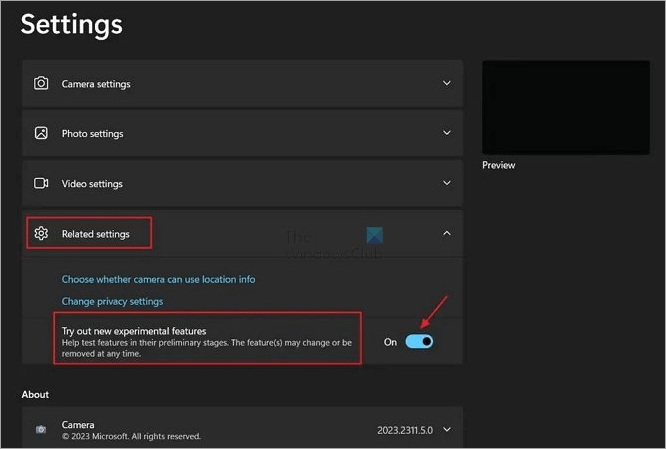Click the 2023 Microsoft copyright text

(x=131, y=436)
